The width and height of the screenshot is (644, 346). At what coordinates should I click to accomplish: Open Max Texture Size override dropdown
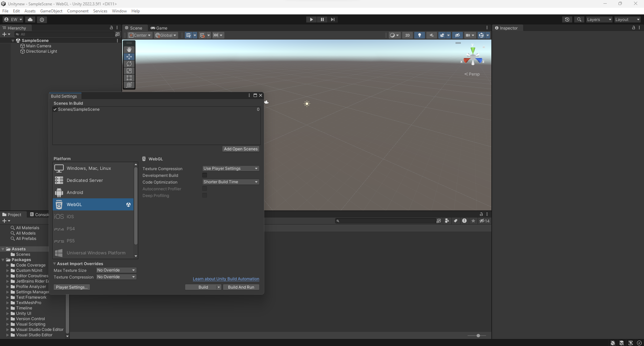(x=116, y=270)
